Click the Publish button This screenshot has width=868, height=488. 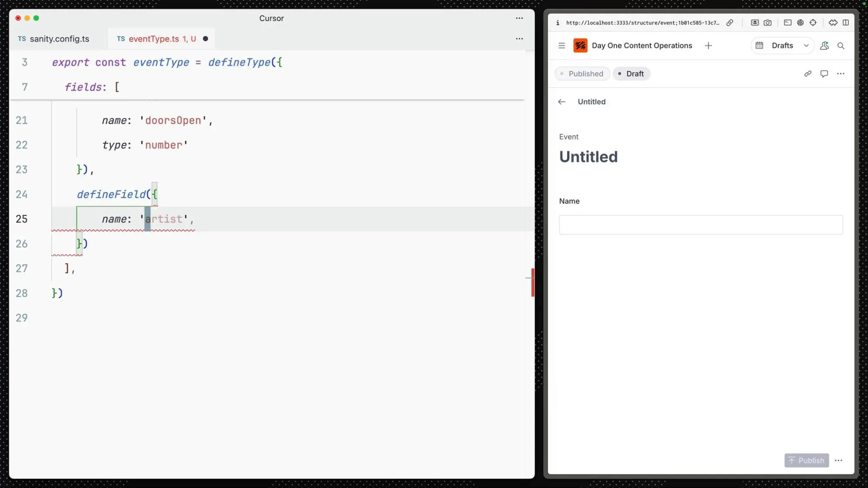806,460
